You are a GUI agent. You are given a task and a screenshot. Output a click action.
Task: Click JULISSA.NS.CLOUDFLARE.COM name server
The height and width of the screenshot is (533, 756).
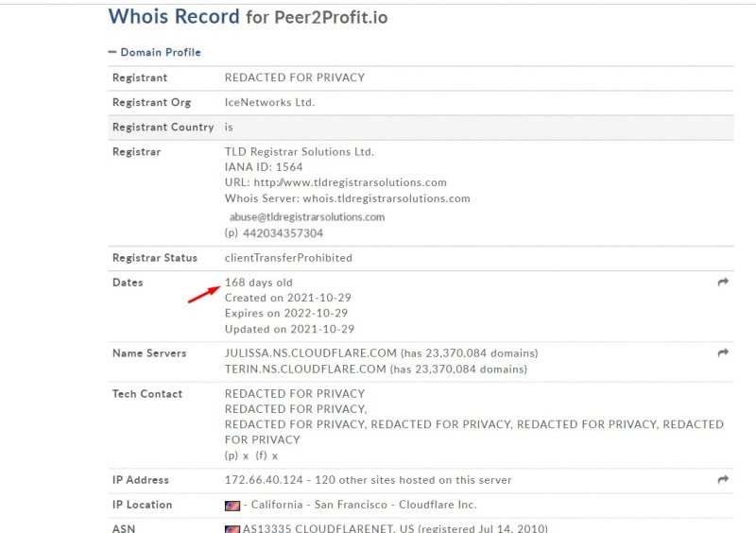tap(311, 353)
